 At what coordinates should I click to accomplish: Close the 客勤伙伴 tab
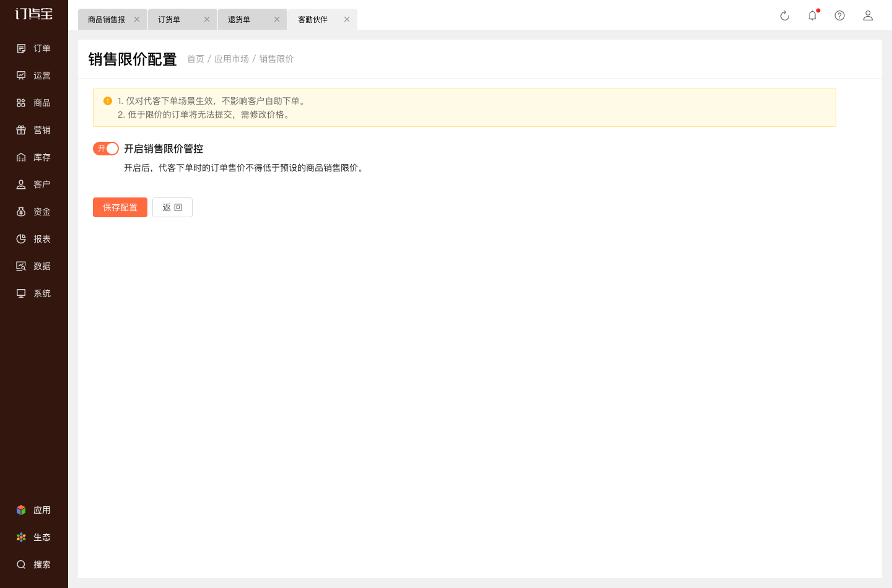[x=347, y=19]
